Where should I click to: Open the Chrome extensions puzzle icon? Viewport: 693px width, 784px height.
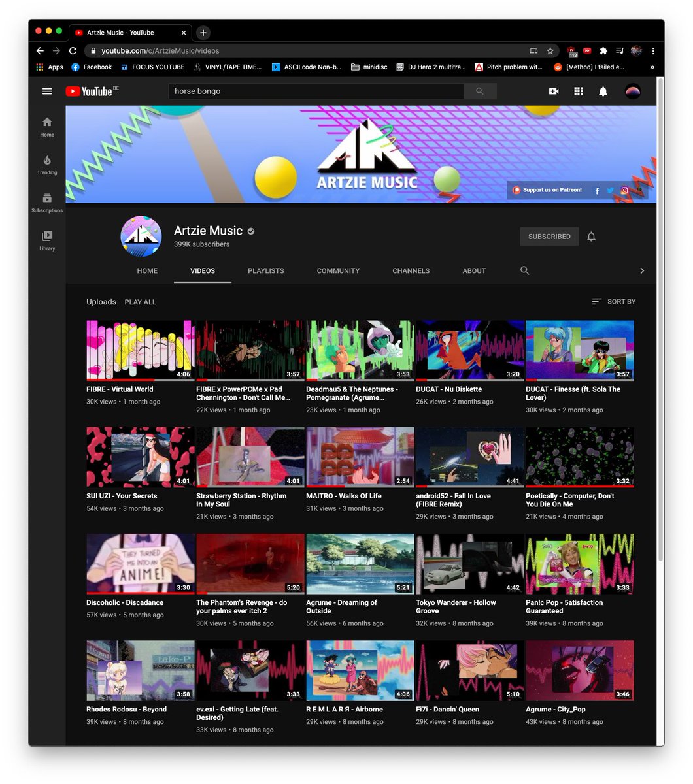point(603,50)
